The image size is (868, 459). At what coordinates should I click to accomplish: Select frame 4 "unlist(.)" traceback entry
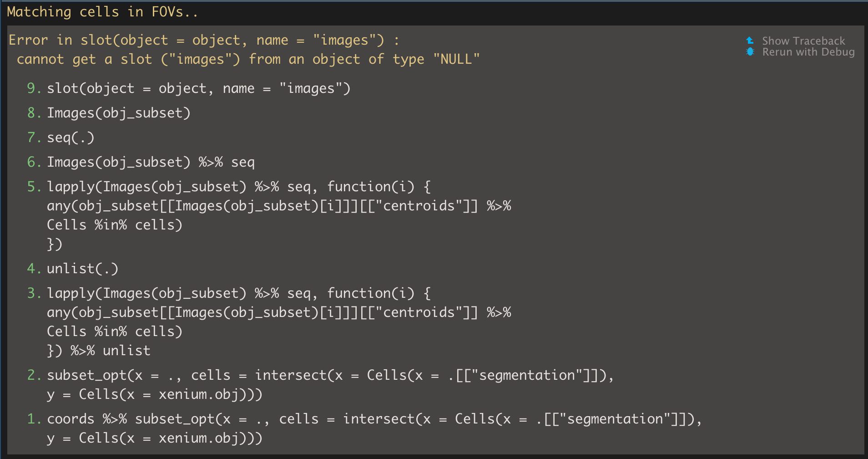(82, 268)
